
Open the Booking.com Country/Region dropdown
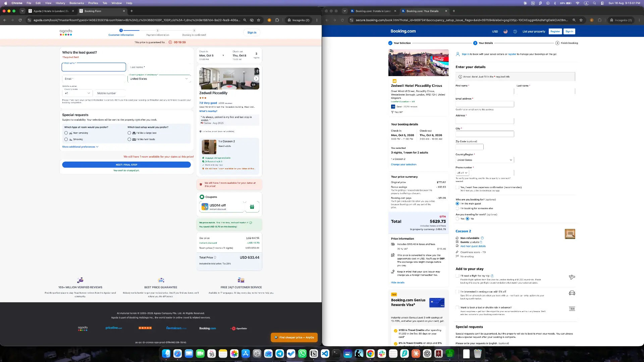(485, 160)
